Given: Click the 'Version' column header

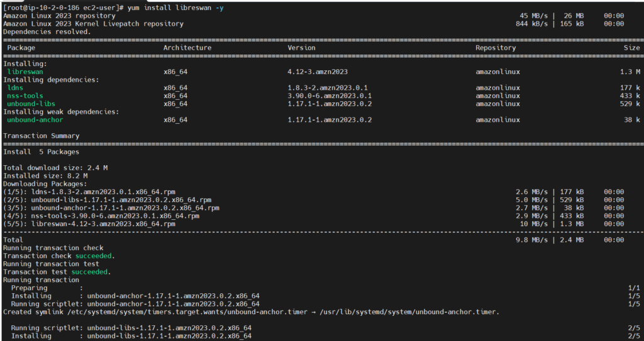Looking at the screenshot, I should (x=301, y=48).
